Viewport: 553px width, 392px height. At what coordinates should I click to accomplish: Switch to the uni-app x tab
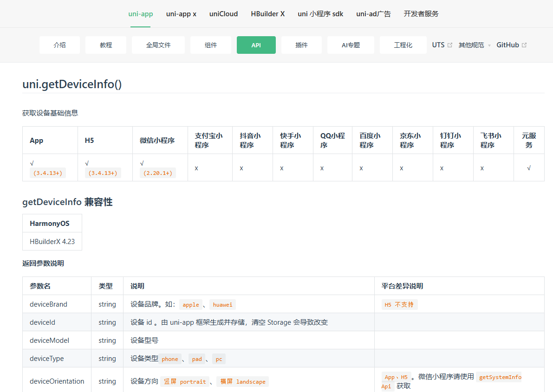coord(181,14)
